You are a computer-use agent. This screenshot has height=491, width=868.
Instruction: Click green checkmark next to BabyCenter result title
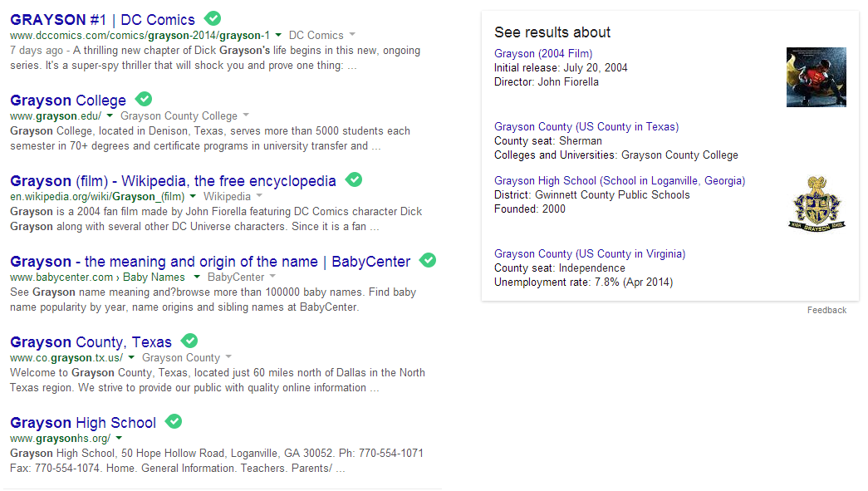click(428, 260)
